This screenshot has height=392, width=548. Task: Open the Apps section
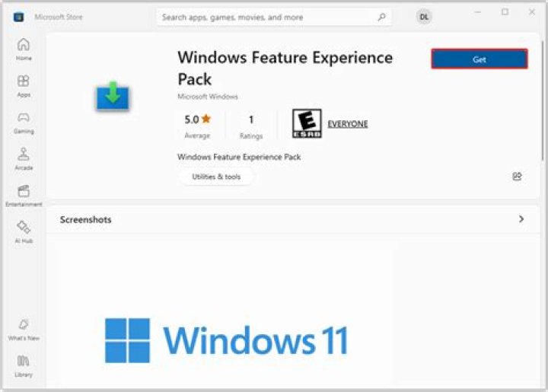coord(24,86)
